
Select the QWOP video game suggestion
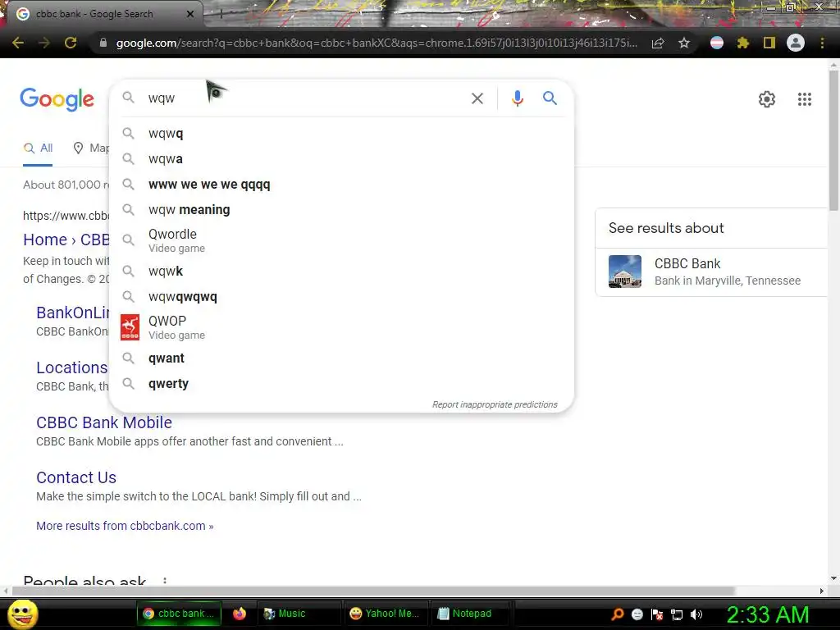tap(341, 327)
